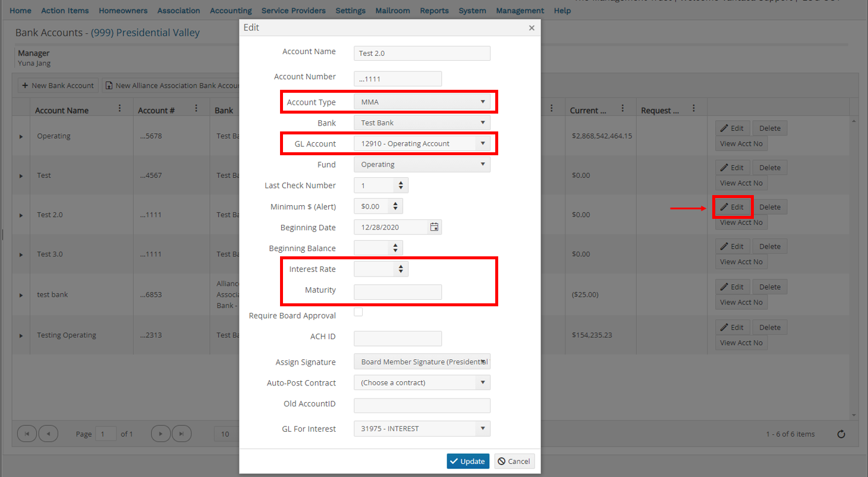Viewport: 868px width, 477px height.
Task: Open the Accounting menu
Action: [231, 10]
